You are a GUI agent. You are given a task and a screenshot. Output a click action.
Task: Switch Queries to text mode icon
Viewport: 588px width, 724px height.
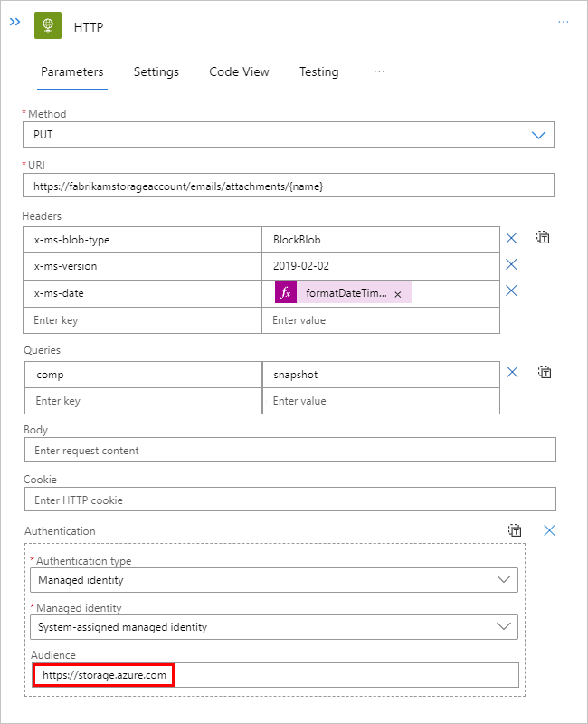click(543, 372)
